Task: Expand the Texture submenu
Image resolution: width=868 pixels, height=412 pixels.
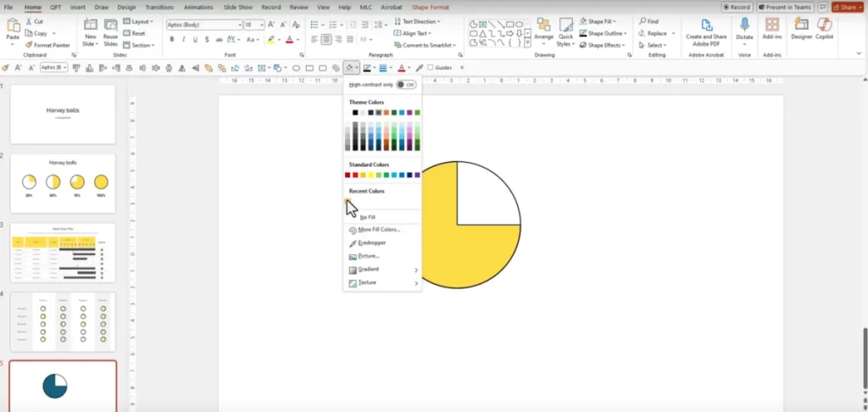Action: click(x=382, y=282)
